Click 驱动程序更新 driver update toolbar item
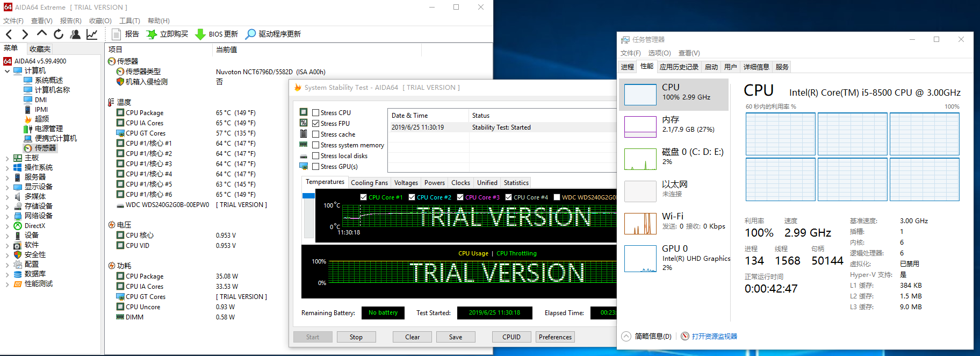 coord(273,34)
